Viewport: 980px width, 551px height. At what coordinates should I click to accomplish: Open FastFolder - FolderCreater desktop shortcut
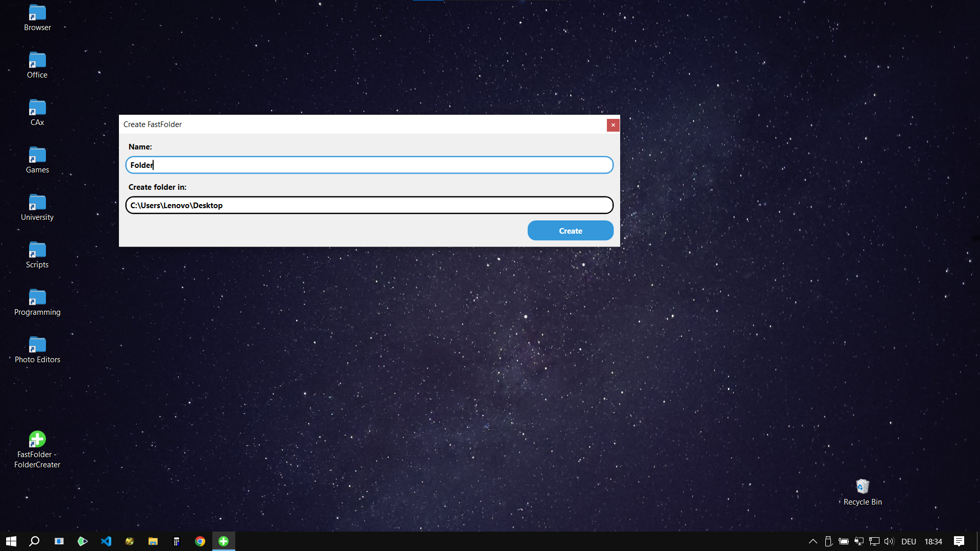click(x=37, y=440)
